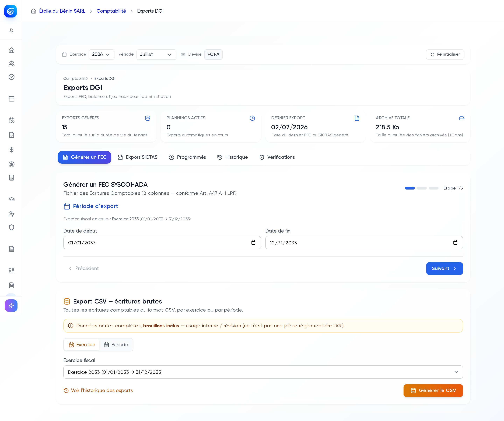The height and width of the screenshot is (421, 504).
Task: Click the pin sidebar icon
Action: pos(11,31)
